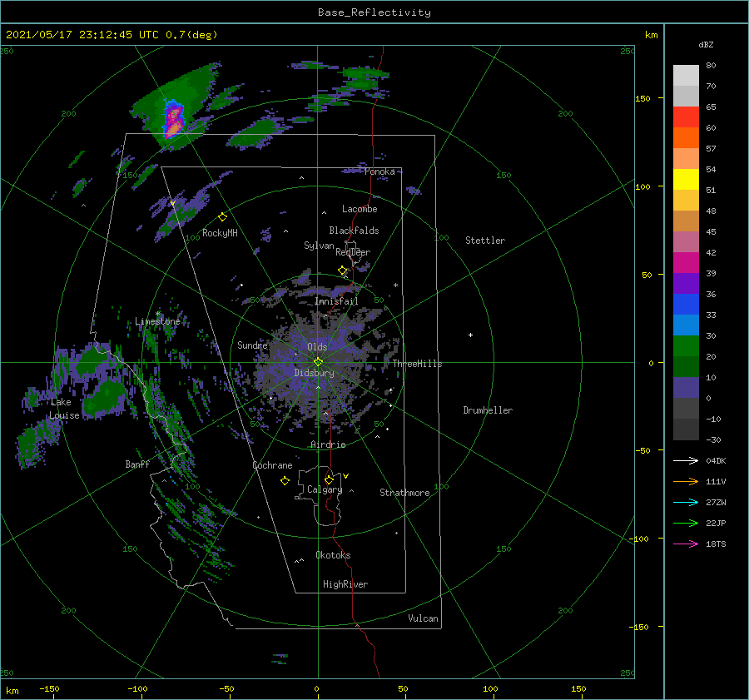Select the Innisfail label
The height and width of the screenshot is (700, 749).
tap(336, 301)
